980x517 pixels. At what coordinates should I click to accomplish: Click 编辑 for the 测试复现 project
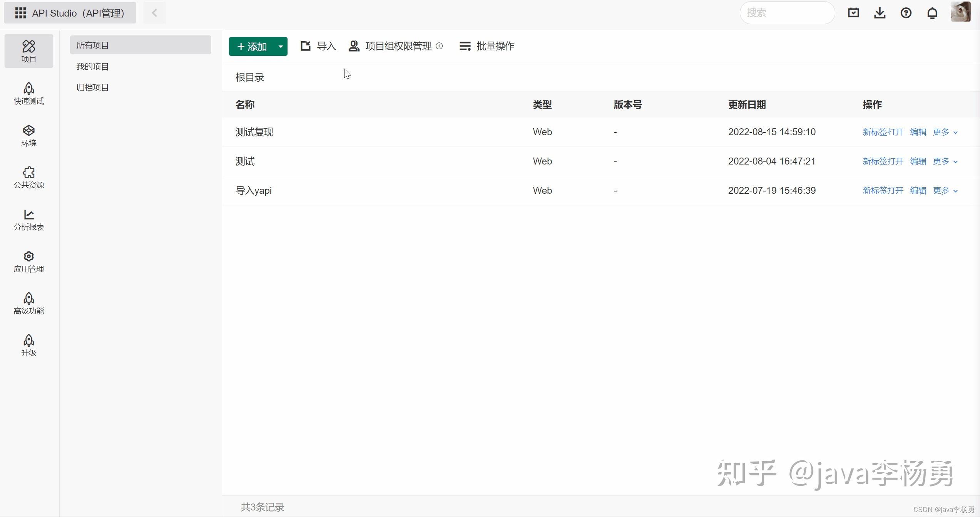918,132
